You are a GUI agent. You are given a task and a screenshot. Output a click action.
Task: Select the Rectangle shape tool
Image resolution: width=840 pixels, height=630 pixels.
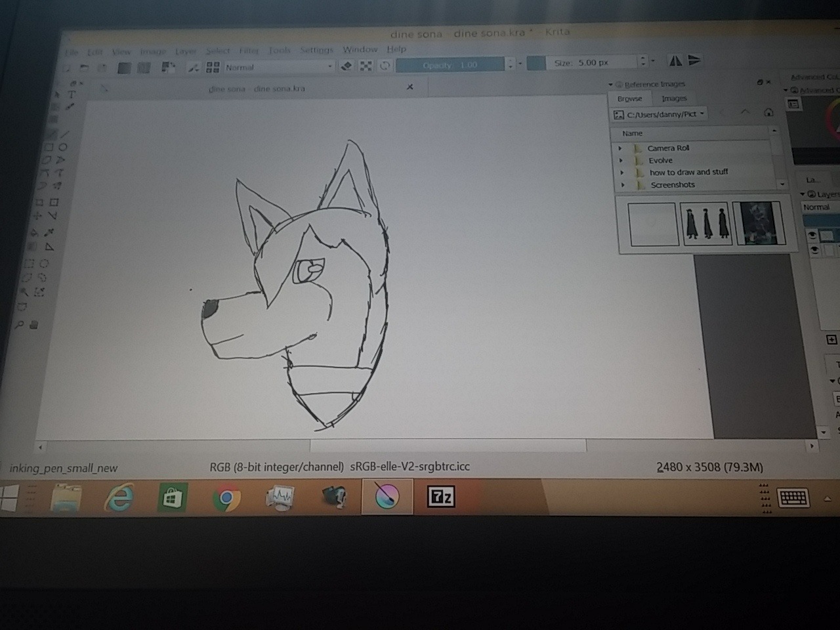click(x=49, y=147)
